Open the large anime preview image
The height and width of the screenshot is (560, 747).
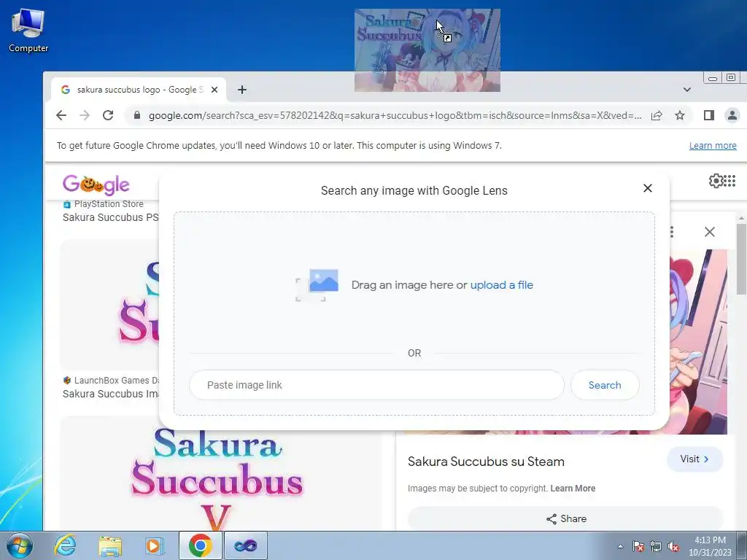click(698, 341)
